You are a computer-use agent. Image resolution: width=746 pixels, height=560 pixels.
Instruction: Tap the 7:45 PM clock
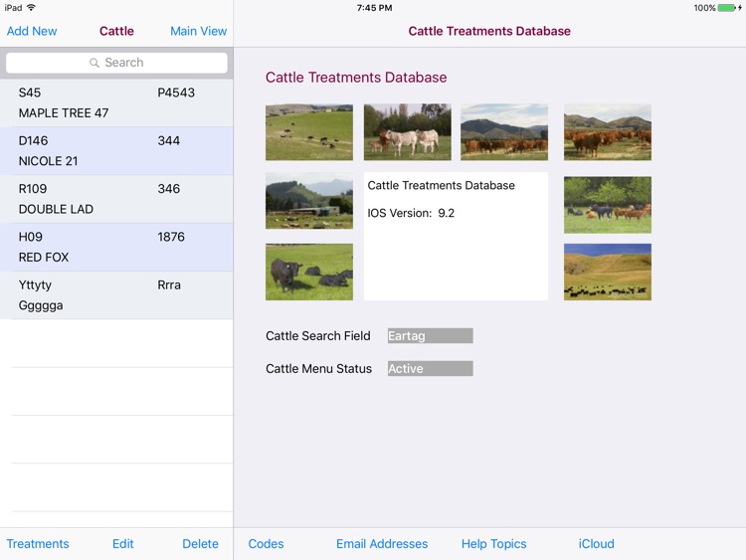click(374, 8)
